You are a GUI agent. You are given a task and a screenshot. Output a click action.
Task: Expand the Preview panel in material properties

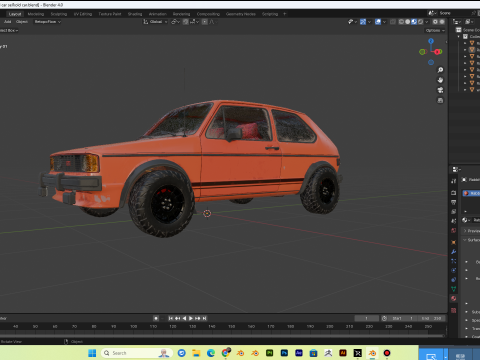pos(465,231)
